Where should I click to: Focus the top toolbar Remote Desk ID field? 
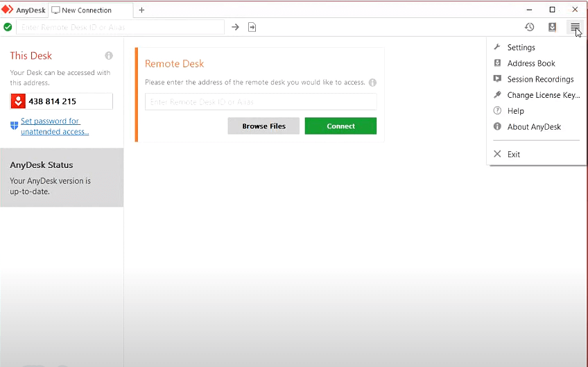(121, 27)
